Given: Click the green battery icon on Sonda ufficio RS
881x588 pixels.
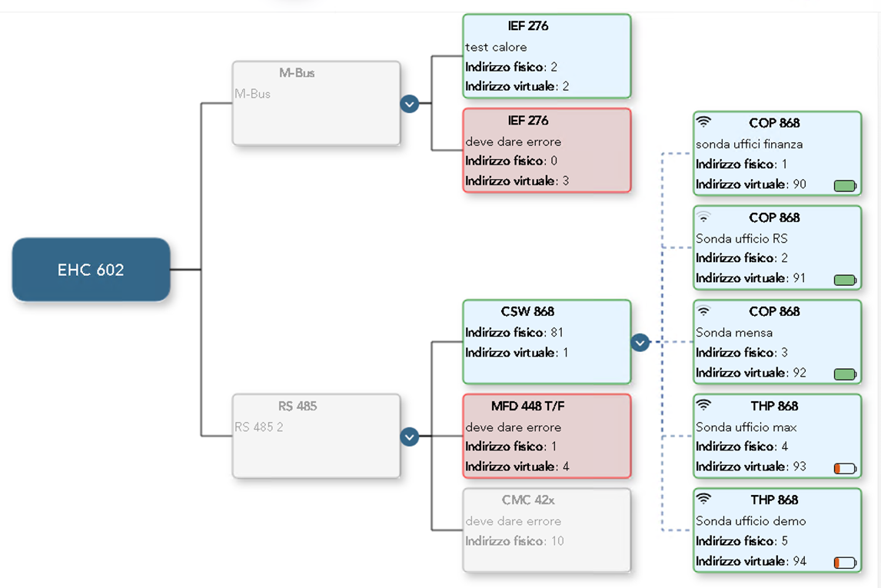Looking at the screenshot, I should click(845, 280).
